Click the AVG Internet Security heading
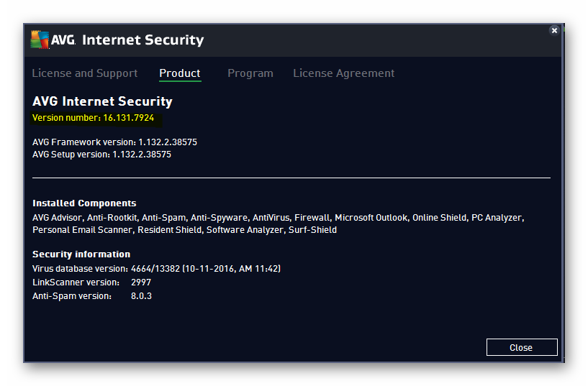The width and height of the screenshot is (588, 386). pyautogui.click(x=102, y=101)
